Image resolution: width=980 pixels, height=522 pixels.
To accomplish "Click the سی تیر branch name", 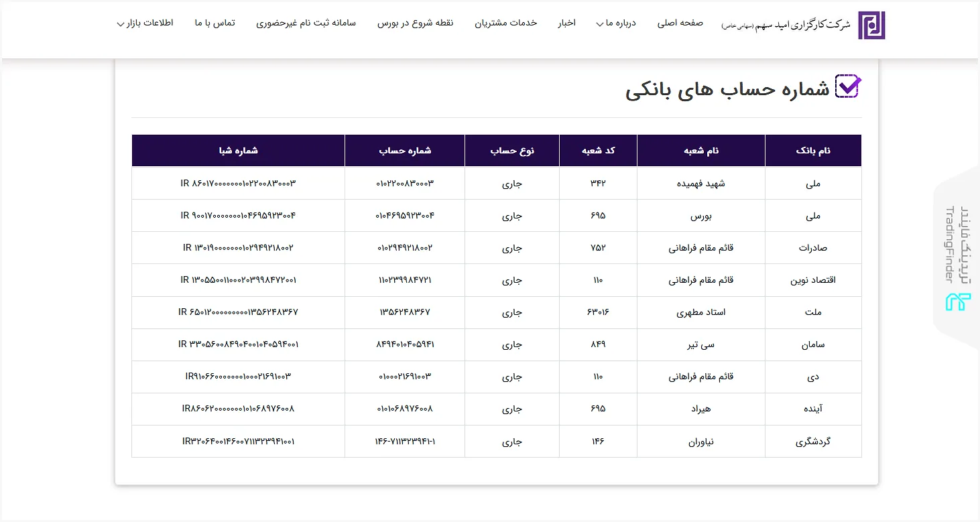I will coord(701,344).
